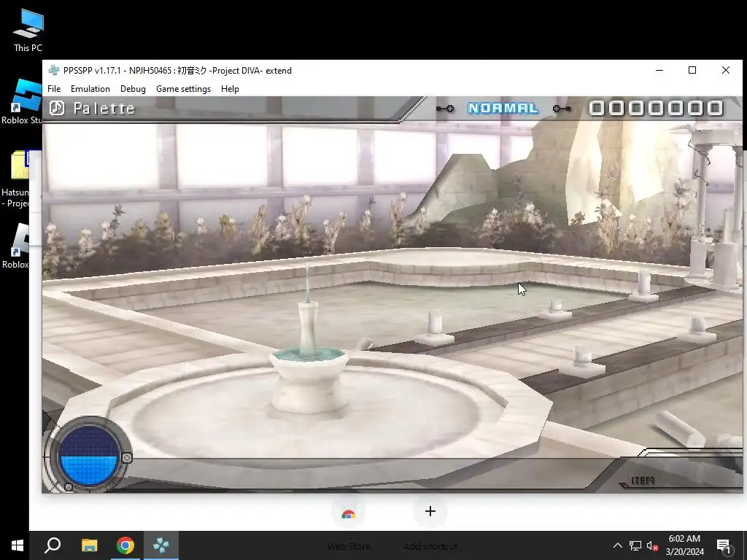Image resolution: width=747 pixels, height=560 pixels.
Task: Click the Palette song title text
Action: (x=104, y=109)
